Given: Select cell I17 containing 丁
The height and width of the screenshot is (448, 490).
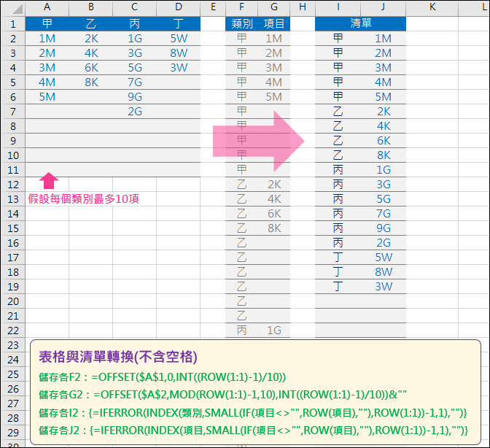Looking at the screenshot, I should coord(338,258).
